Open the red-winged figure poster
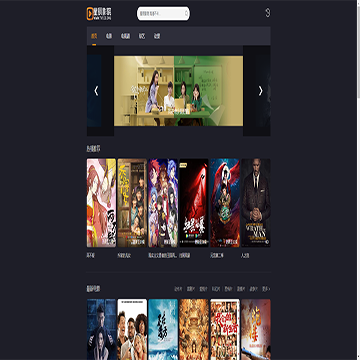The height and width of the screenshot is (360, 360). [225, 203]
